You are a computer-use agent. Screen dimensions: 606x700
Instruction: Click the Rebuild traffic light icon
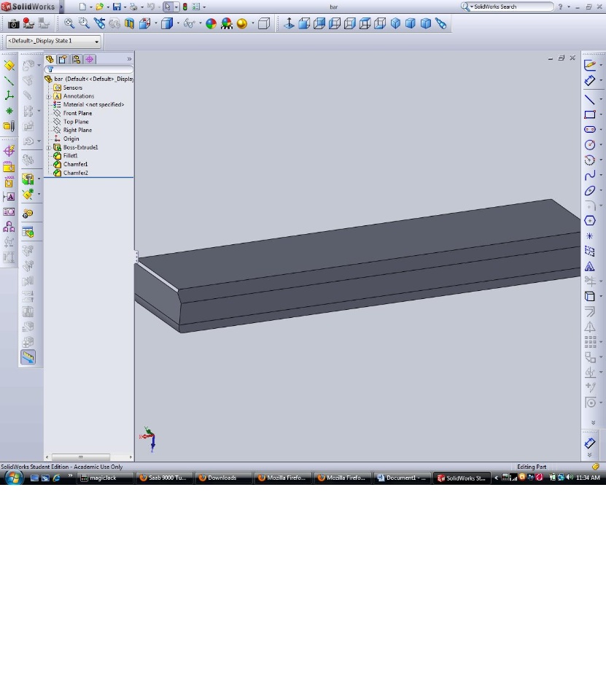coord(185,7)
